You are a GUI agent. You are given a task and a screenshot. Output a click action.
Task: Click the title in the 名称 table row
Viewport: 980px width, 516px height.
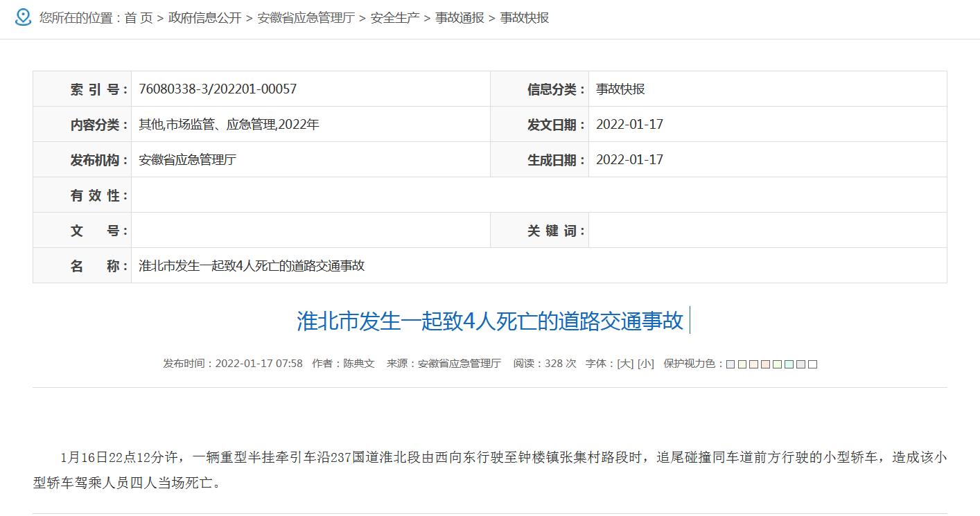(x=252, y=265)
